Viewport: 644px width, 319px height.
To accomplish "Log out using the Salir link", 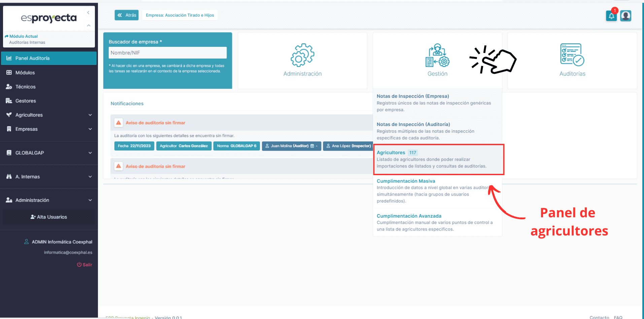I will click(84, 265).
